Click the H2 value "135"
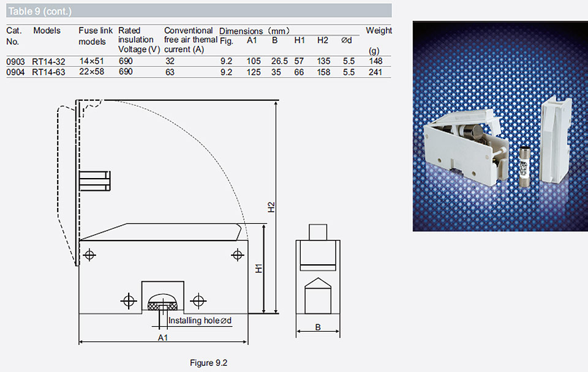Screen dimensions: 588x372 323,61
